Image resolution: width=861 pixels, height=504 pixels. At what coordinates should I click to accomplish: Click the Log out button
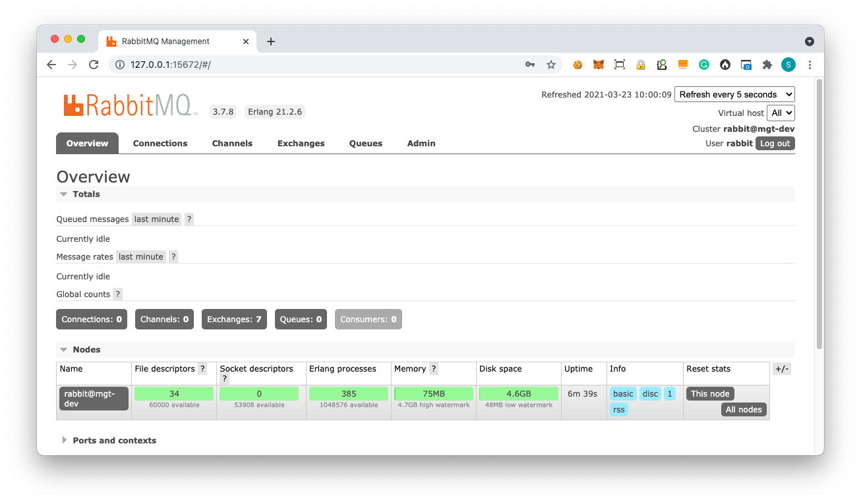(x=775, y=144)
